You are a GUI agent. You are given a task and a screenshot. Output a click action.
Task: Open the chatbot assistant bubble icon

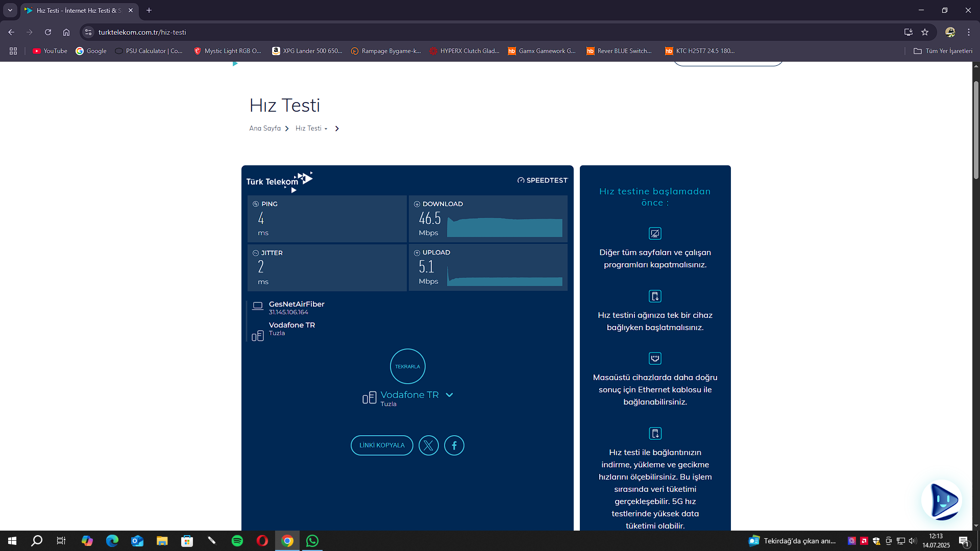pyautogui.click(x=942, y=500)
